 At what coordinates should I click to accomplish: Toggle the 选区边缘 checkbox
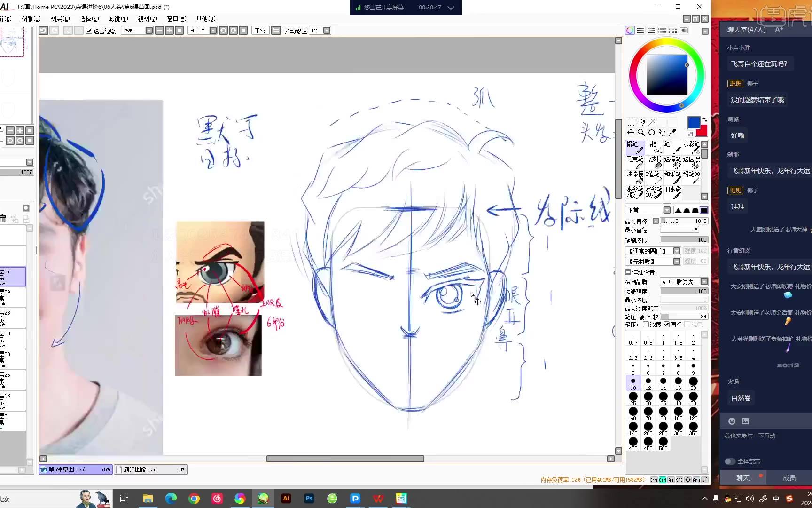(89, 31)
